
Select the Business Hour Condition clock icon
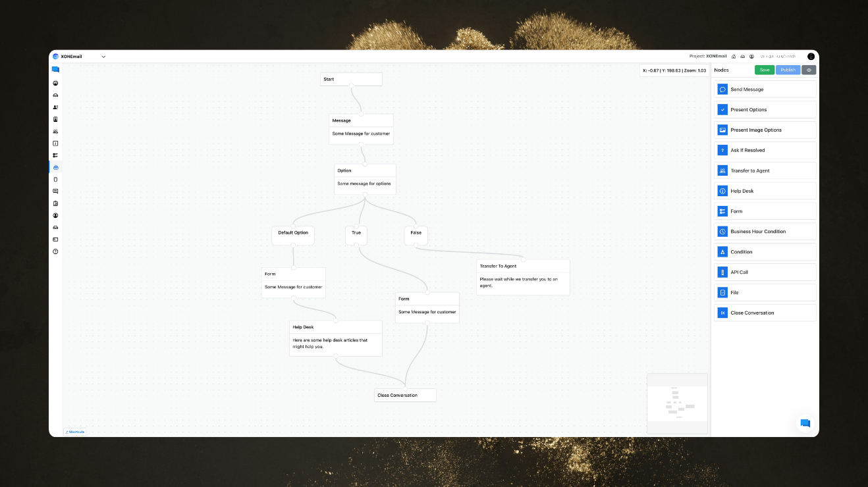coord(722,232)
